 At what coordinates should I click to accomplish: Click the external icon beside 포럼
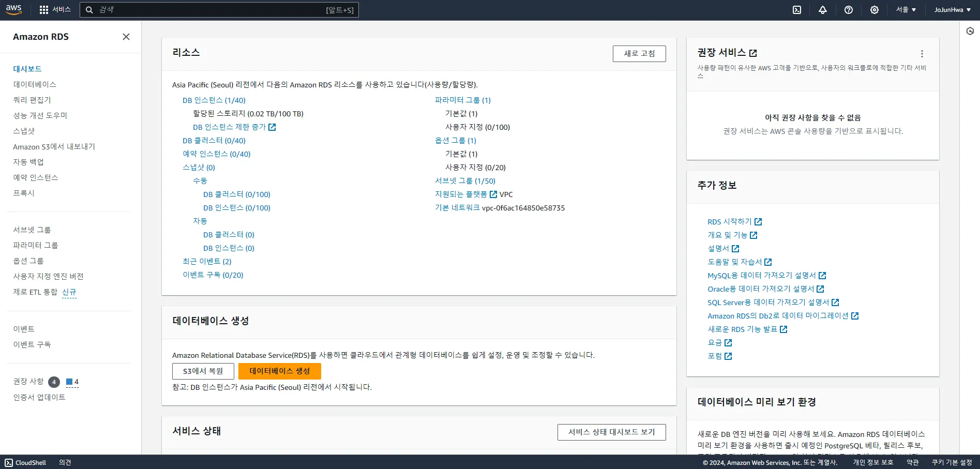coord(728,356)
